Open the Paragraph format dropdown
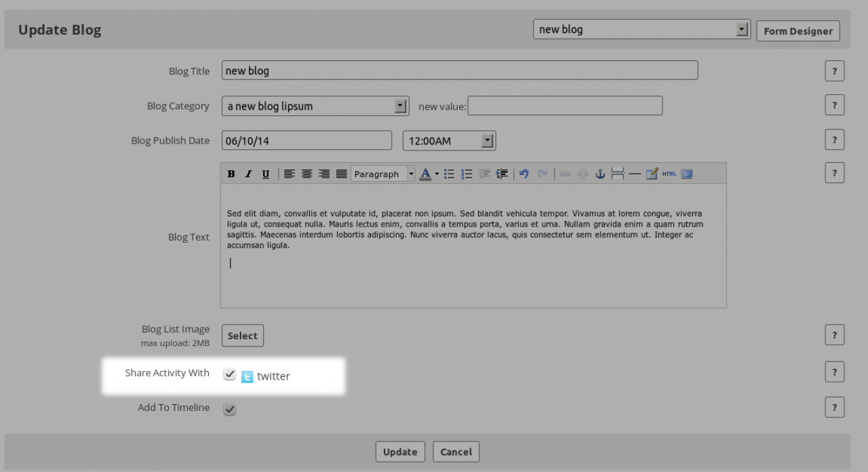Viewport: 868px width, 472px height. (x=383, y=174)
